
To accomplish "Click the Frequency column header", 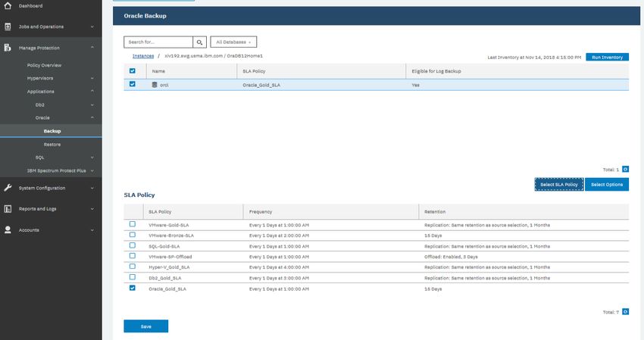I will (x=261, y=212).
